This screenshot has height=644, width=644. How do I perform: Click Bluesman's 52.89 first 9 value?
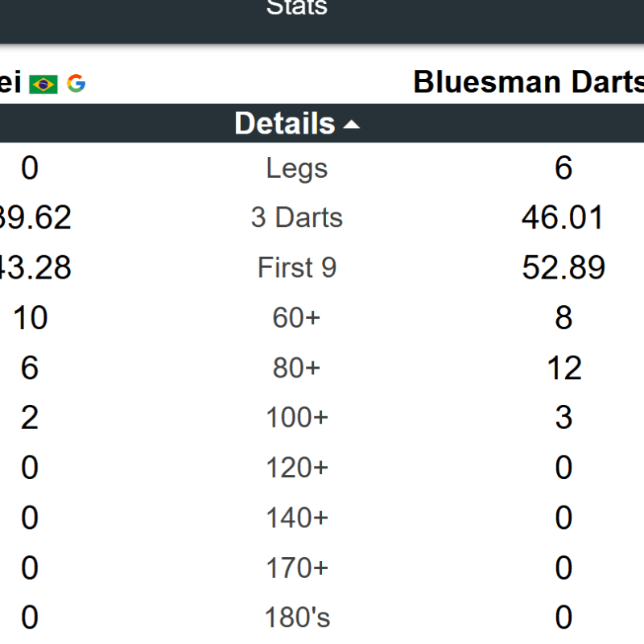(x=563, y=267)
